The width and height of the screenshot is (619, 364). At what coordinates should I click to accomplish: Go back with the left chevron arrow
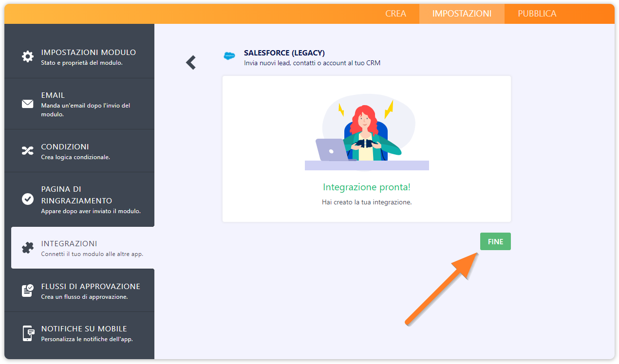point(191,62)
